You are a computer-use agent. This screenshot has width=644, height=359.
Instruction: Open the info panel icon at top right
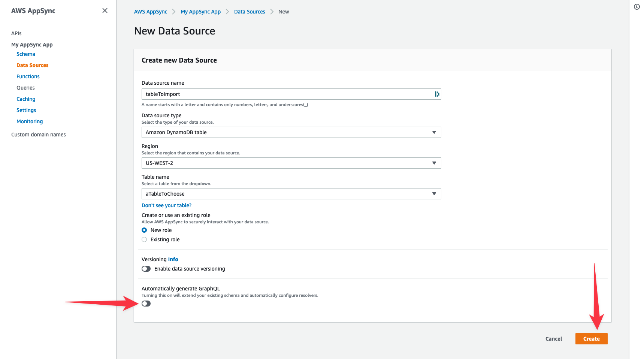point(637,7)
